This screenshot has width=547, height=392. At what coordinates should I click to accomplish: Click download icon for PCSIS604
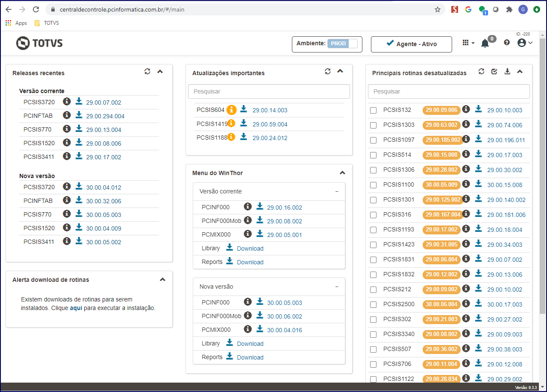pyautogui.click(x=244, y=109)
